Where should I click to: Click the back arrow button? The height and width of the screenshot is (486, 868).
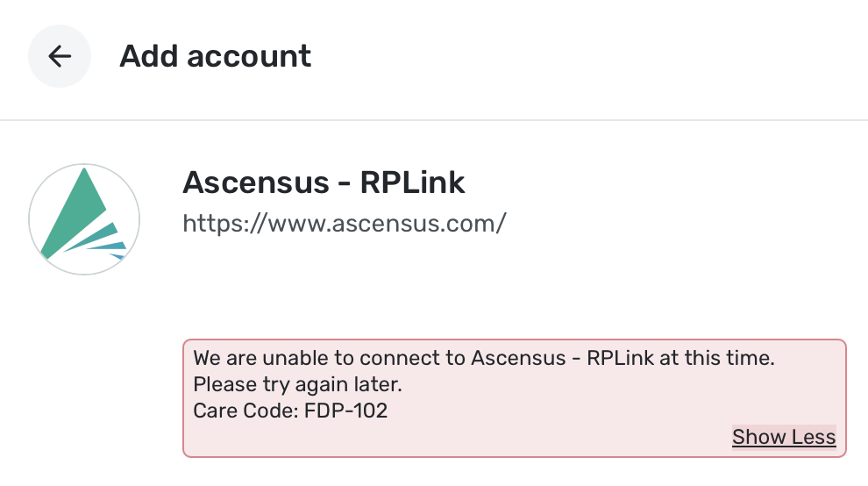pos(60,57)
